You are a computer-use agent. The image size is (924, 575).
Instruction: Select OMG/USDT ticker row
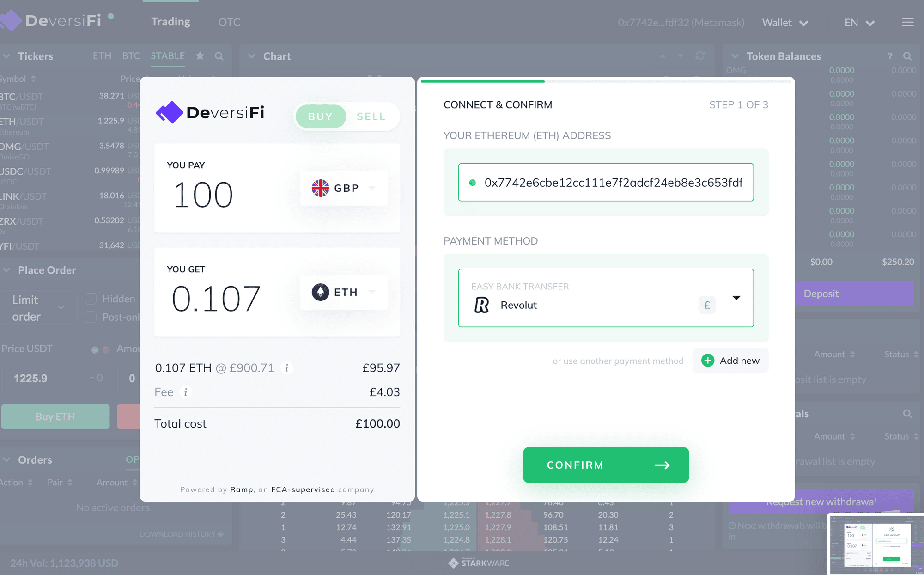pyautogui.click(x=70, y=151)
